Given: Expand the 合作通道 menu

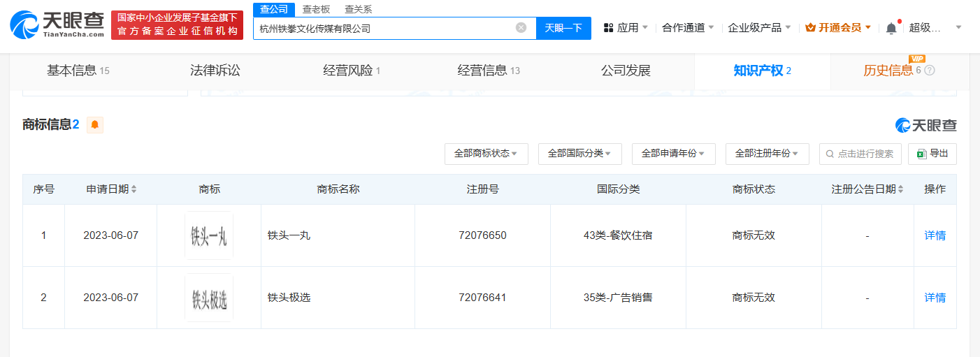Looking at the screenshot, I should click(688, 28).
